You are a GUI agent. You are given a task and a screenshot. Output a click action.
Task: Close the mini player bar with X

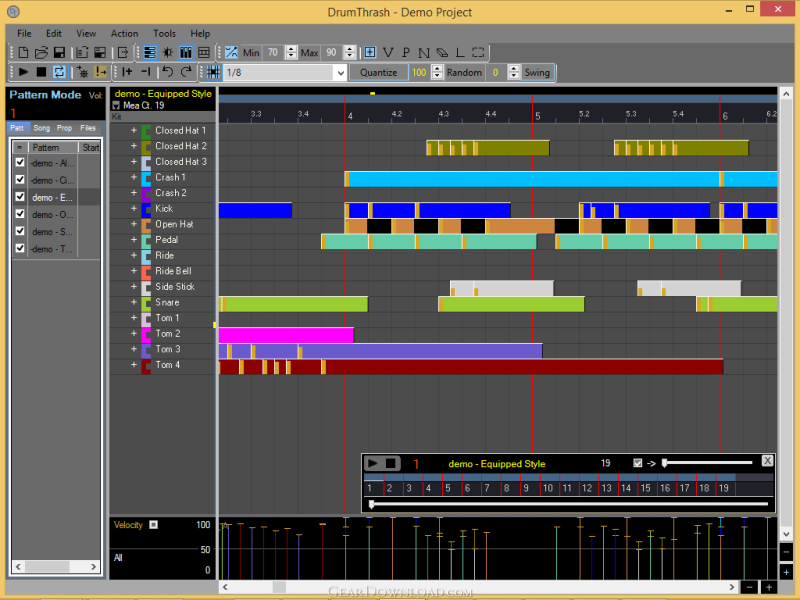(x=767, y=461)
